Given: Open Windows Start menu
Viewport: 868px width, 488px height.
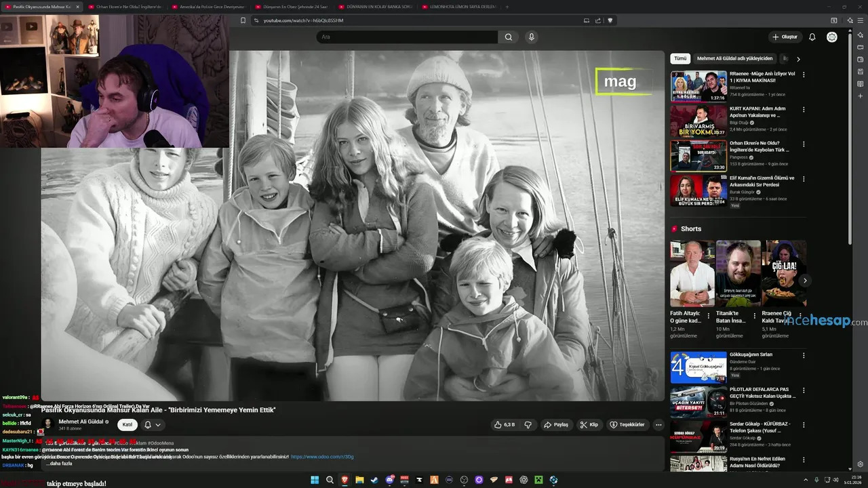Looking at the screenshot, I should pos(315,480).
